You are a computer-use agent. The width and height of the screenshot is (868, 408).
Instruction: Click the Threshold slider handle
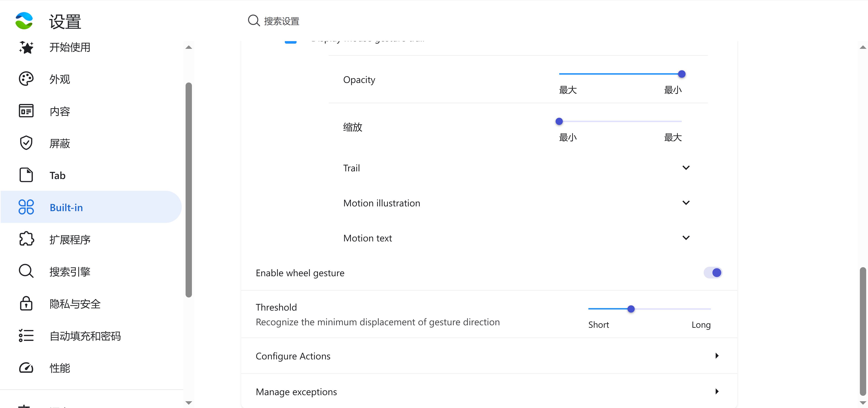click(x=631, y=309)
